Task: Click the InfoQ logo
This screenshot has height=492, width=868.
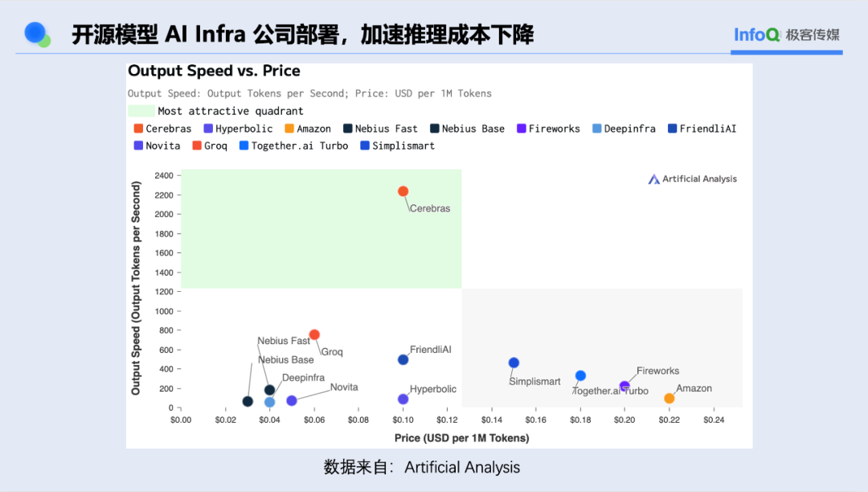Action: click(755, 35)
